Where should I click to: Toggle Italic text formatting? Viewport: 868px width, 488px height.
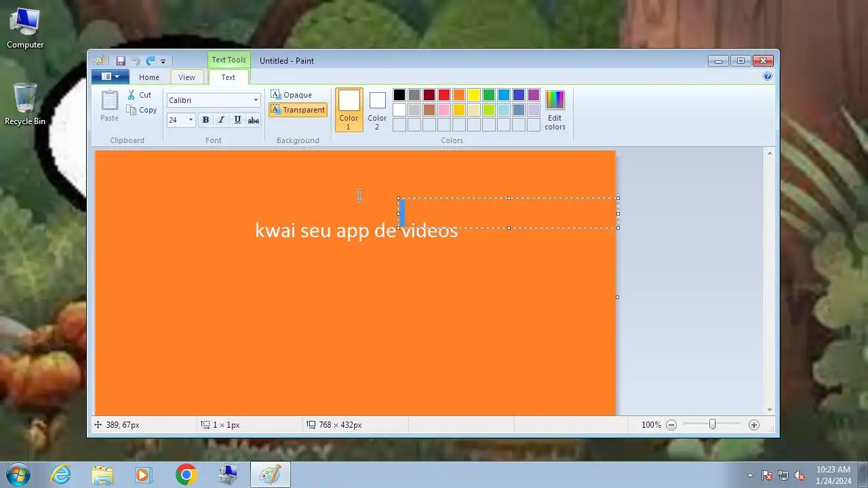click(221, 120)
